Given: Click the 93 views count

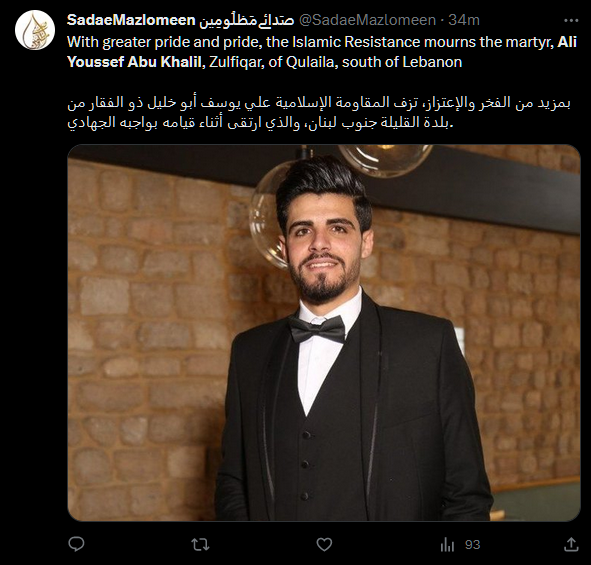Looking at the screenshot, I should 472,545.
